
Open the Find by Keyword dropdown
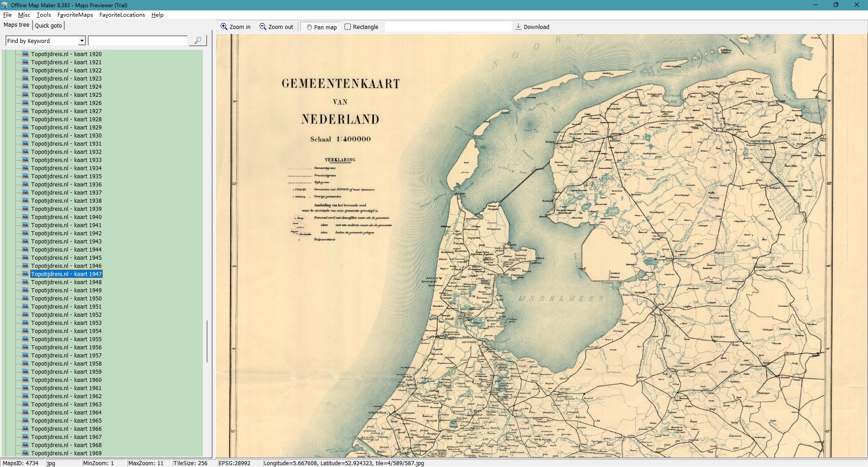(x=82, y=41)
